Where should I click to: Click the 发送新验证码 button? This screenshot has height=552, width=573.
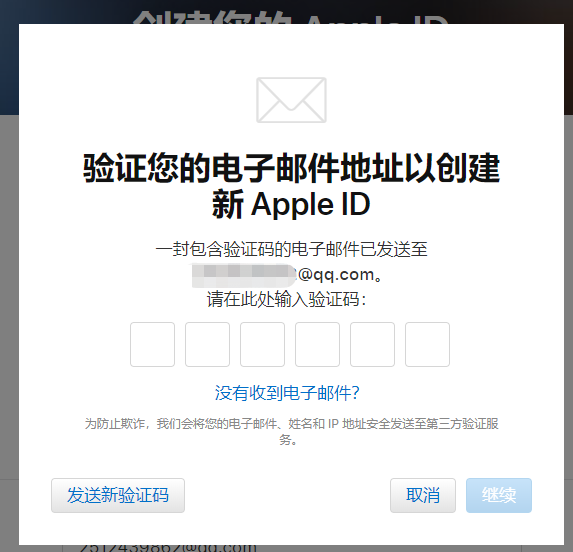coord(118,495)
